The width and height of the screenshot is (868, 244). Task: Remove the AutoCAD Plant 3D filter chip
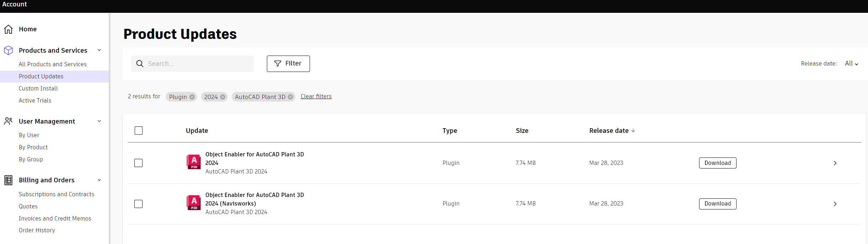pos(290,97)
